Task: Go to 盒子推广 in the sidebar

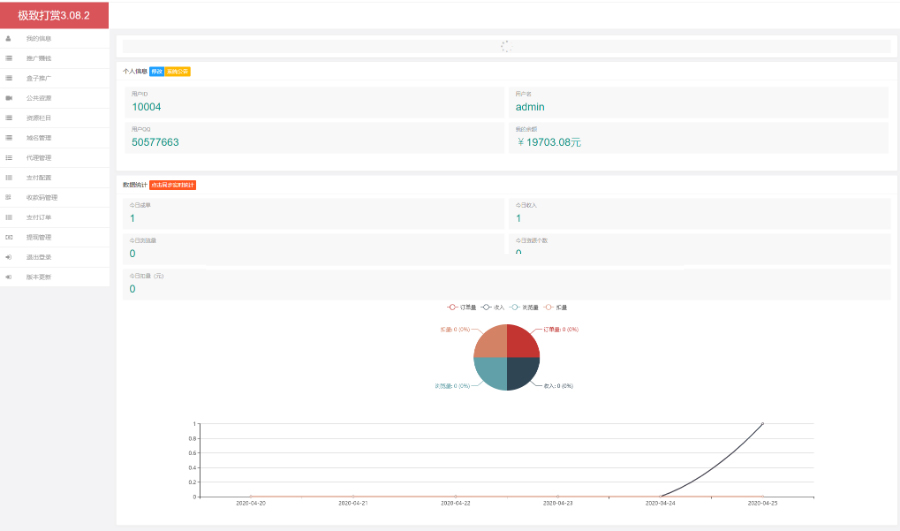Action: click(x=39, y=78)
